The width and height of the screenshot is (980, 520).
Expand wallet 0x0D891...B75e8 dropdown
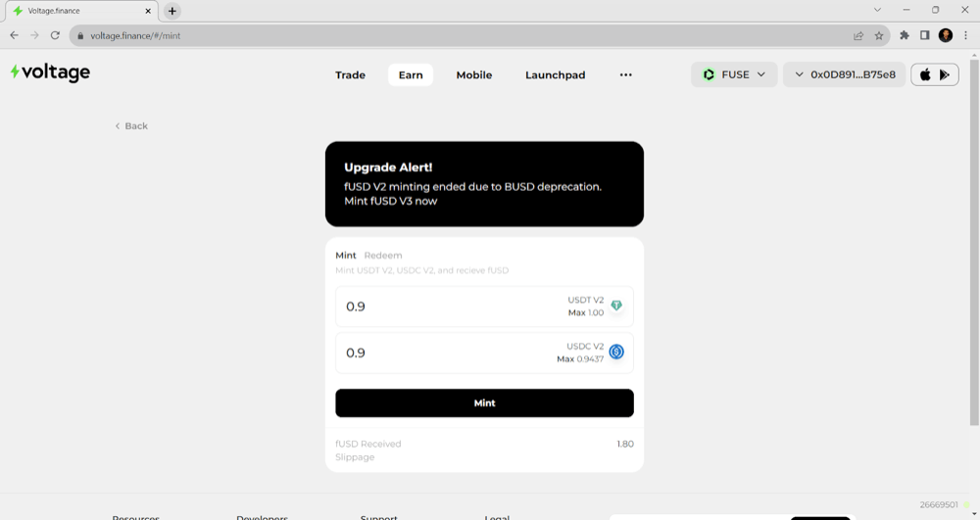click(x=845, y=74)
